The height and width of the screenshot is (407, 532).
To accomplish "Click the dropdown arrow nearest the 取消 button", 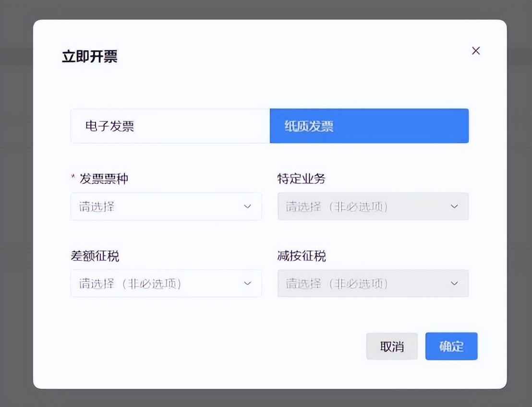I will click(x=454, y=284).
